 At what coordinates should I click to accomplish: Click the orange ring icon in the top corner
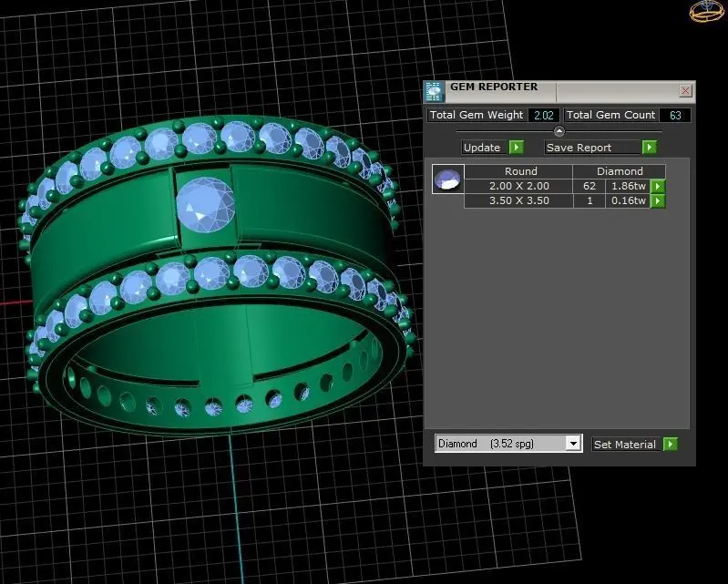pyautogui.click(x=707, y=11)
